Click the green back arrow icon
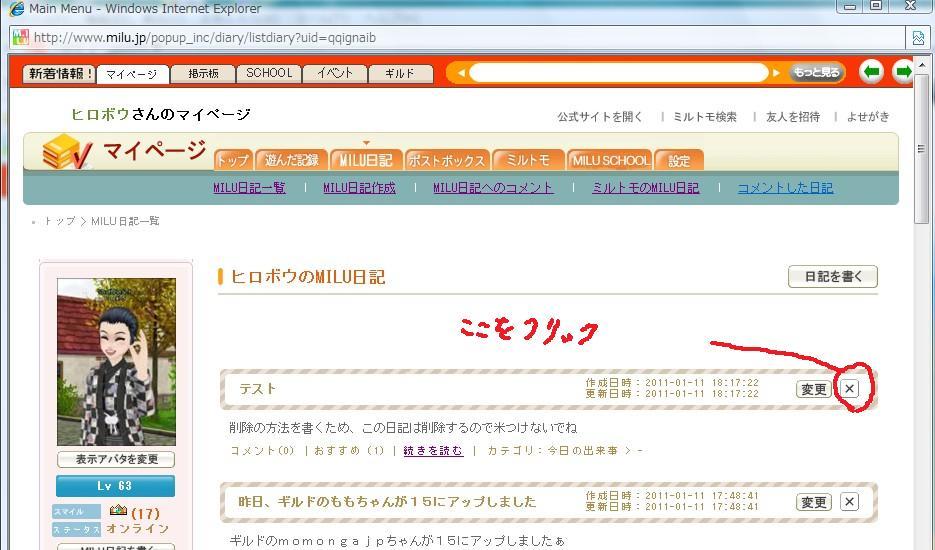This screenshot has height=550, width=935. coord(871,72)
